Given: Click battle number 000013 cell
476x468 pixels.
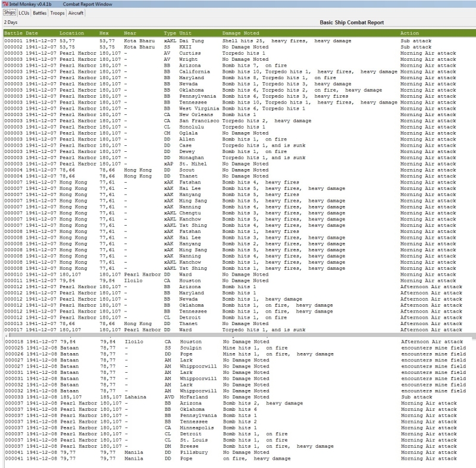Looking at the screenshot, I should (x=13, y=324).
